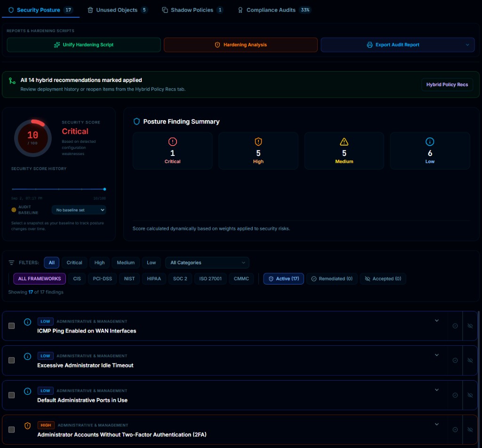The image size is (482, 448).
Task: Click the sparkle icon in Unify Hardening Script
Action: click(x=57, y=45)
